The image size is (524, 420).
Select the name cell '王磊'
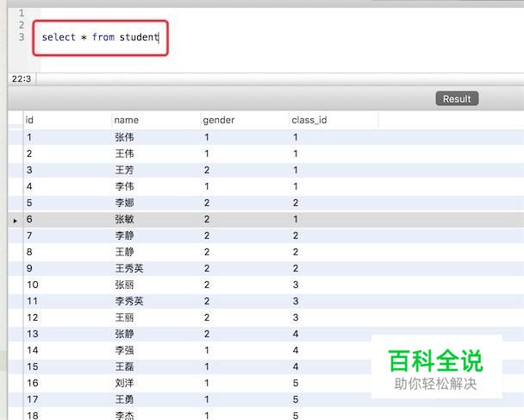click(124, 367)
